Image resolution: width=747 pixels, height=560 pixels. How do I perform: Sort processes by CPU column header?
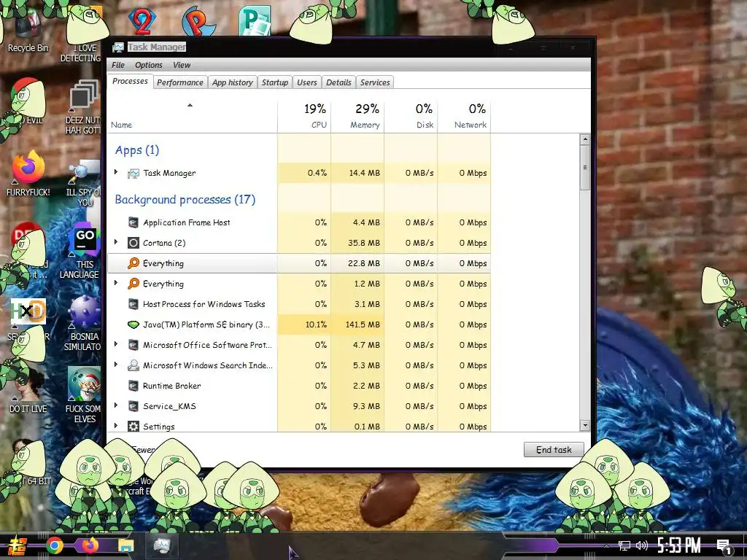pyautogui.click(x=304, y=116)
